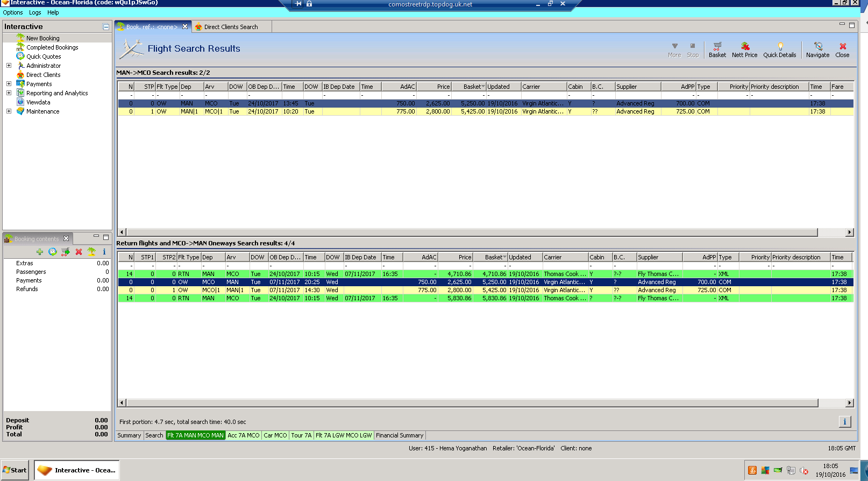
Task: Add the selected flight to Basket
Action: coord(717,49)
